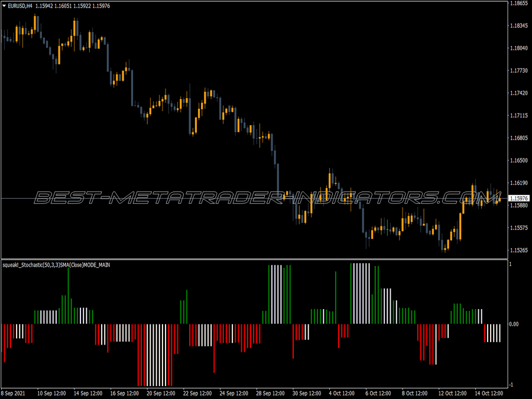532x399 pixels.
Task: Select the 24 Sep 12:00 time label
Action: coord(233,393)
